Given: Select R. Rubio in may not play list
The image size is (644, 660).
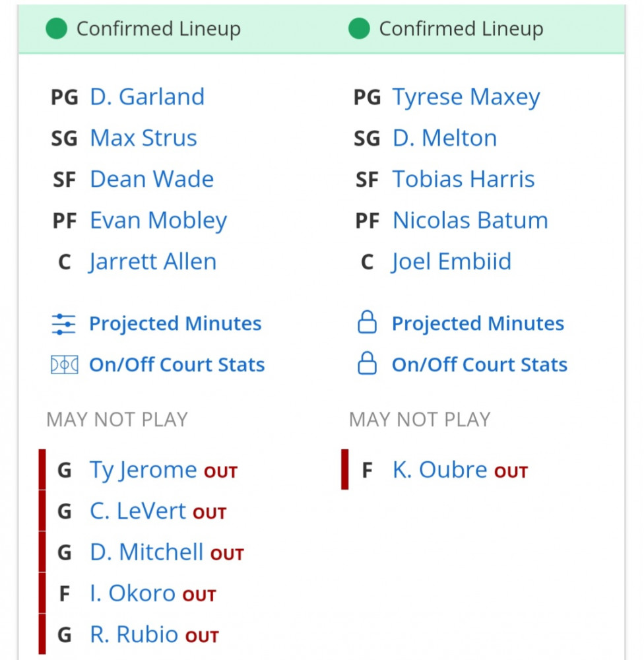Looking at the screenshot, I should pos(154,635).
